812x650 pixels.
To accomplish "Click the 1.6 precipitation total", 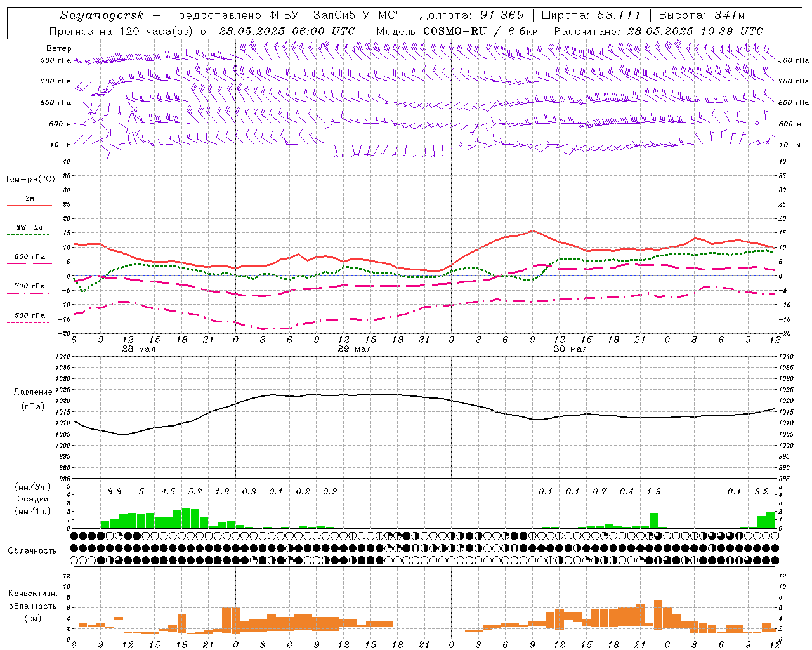I will pos(222,492).
